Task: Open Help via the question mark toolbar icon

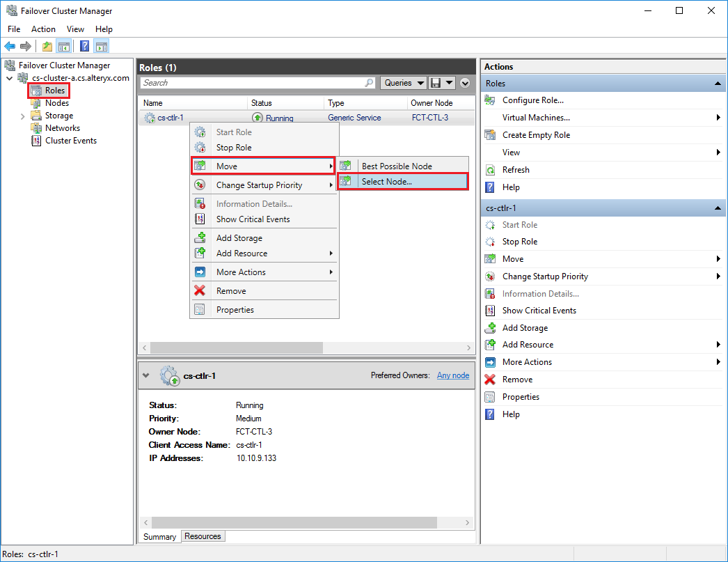Action: point(84,46)
